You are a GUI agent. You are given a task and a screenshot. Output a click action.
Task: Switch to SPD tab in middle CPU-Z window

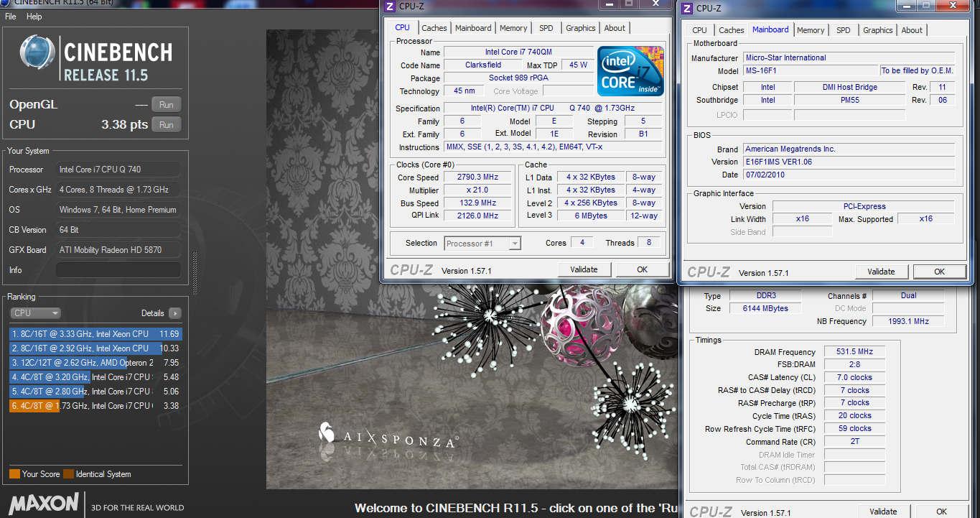point(546,28)
